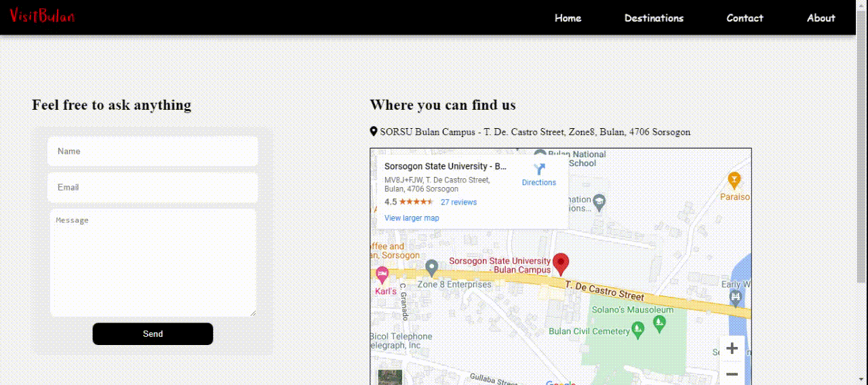
Task: Click the red Sorsogon State University map marker
Action: (x=561, y=264)
